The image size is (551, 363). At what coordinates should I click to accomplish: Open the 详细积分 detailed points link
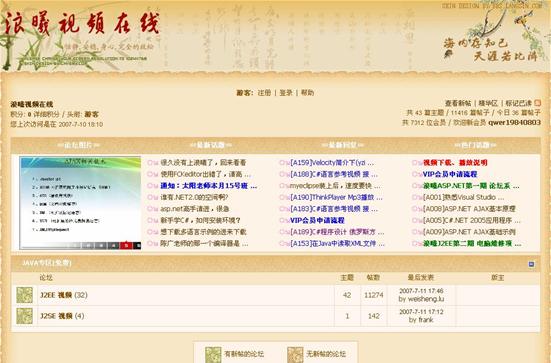[x=46, y=114]
